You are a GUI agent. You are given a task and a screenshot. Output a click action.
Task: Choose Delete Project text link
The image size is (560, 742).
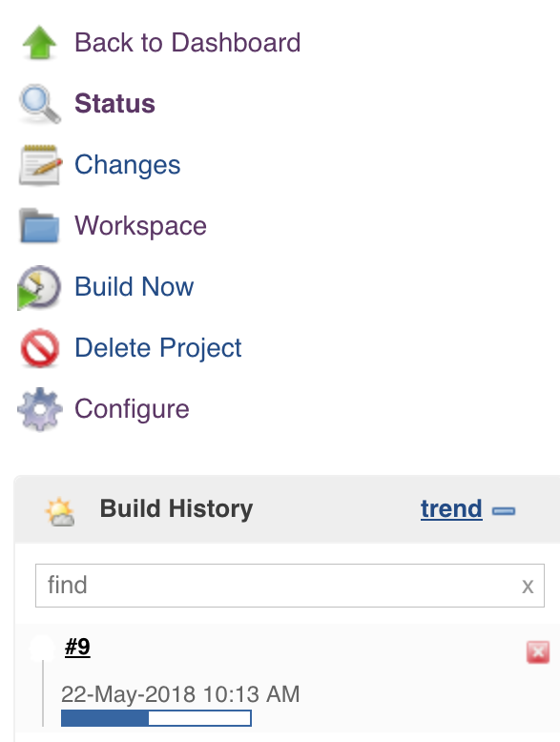pos(158,348)
